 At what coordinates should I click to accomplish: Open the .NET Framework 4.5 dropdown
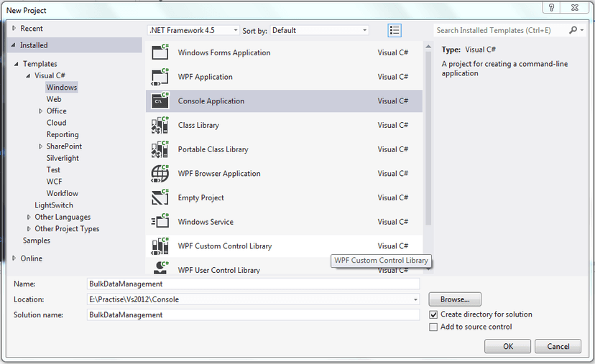coord(193,30)
